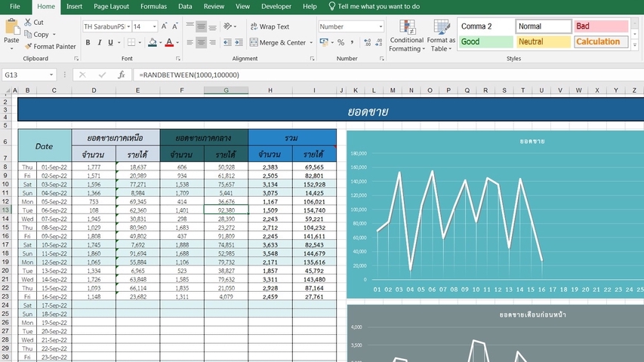Image resolution: width=644 pixels, height=362 pixels.
Task: Align text right
Action: click(212, 42)
